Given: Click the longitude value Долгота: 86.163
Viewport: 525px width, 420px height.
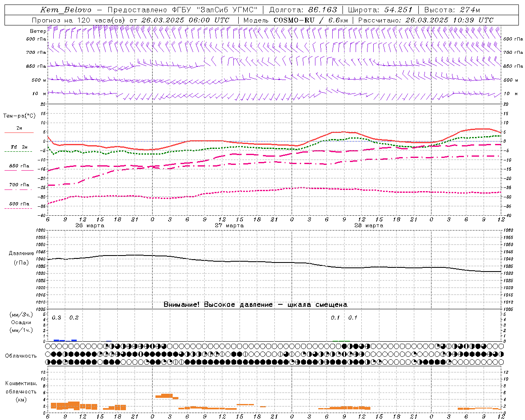Looking at the screenshot, I should [x=303, y=10].
